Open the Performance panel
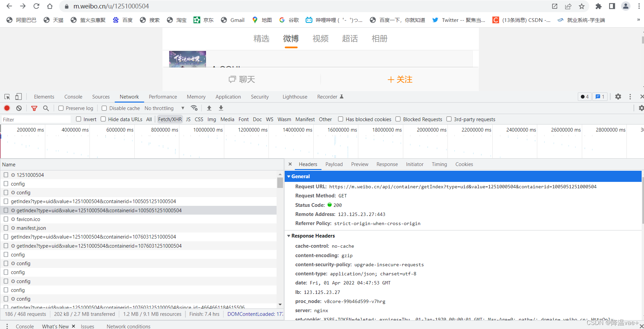 pos(163,97)
